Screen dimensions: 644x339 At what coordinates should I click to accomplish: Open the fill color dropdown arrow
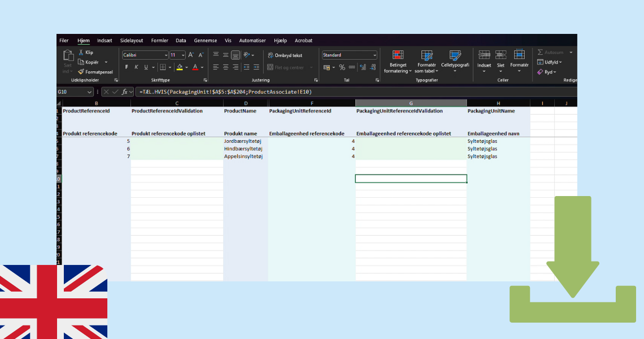pyautogui.click(x=186, y=67)
